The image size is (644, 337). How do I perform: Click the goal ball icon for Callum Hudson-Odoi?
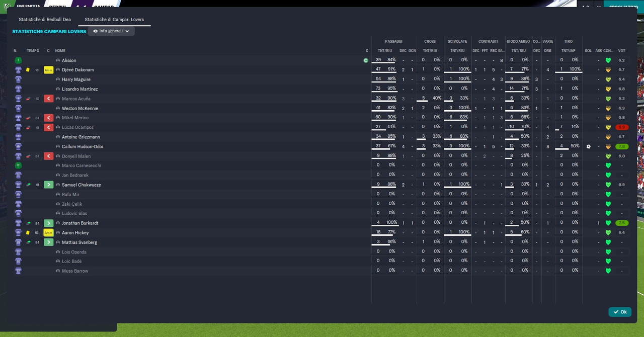589,146
